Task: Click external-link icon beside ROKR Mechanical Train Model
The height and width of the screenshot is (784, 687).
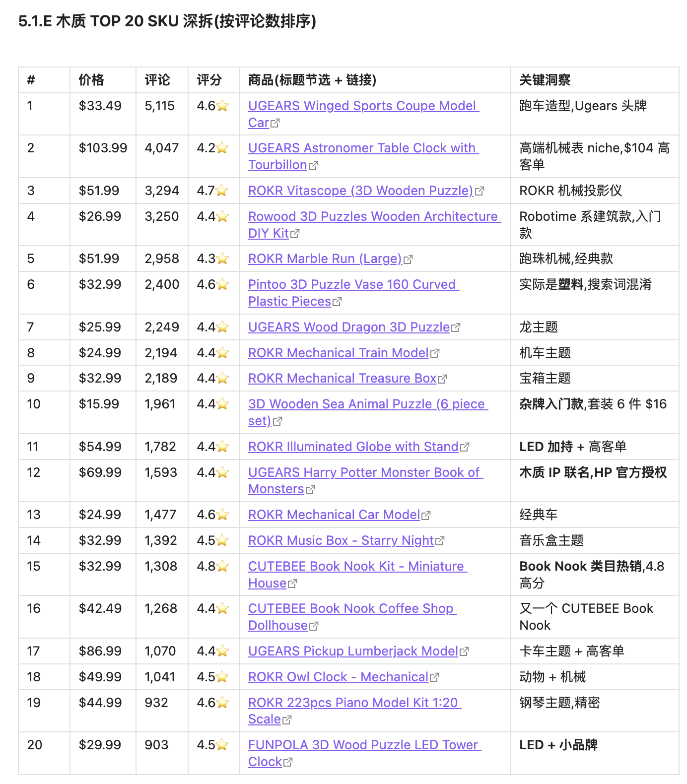Action: tap(435, 353)
